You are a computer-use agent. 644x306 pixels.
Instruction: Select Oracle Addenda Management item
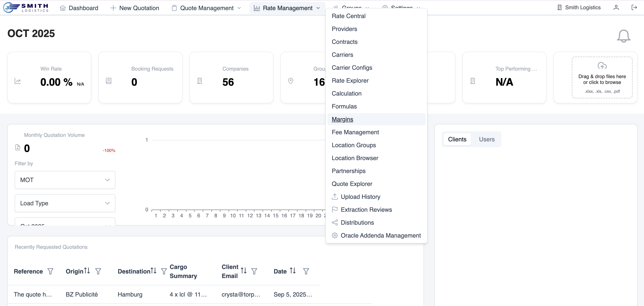pyautogui.click(x=381, y=235)
